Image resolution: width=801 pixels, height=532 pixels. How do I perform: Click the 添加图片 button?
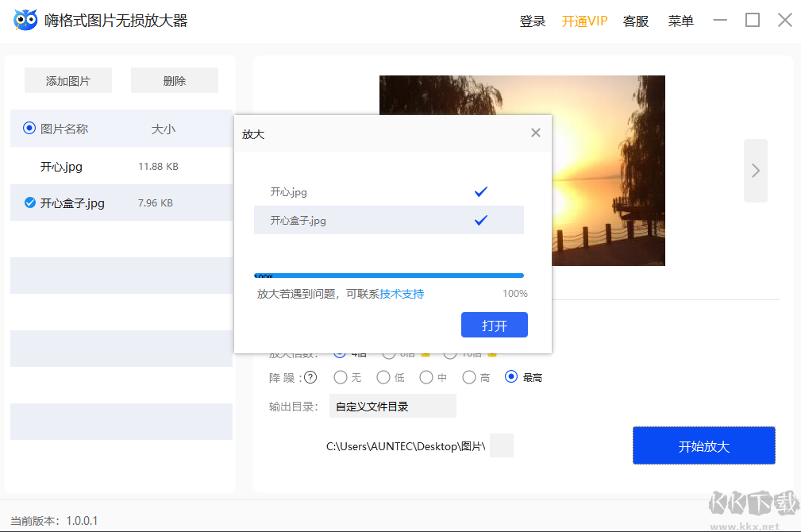coord(67,79)
